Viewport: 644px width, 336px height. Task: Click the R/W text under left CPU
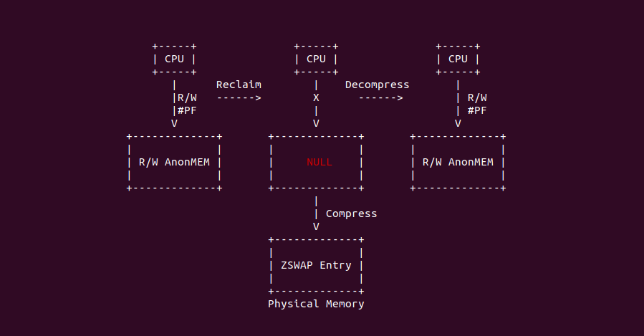click(x=187, y=97)
